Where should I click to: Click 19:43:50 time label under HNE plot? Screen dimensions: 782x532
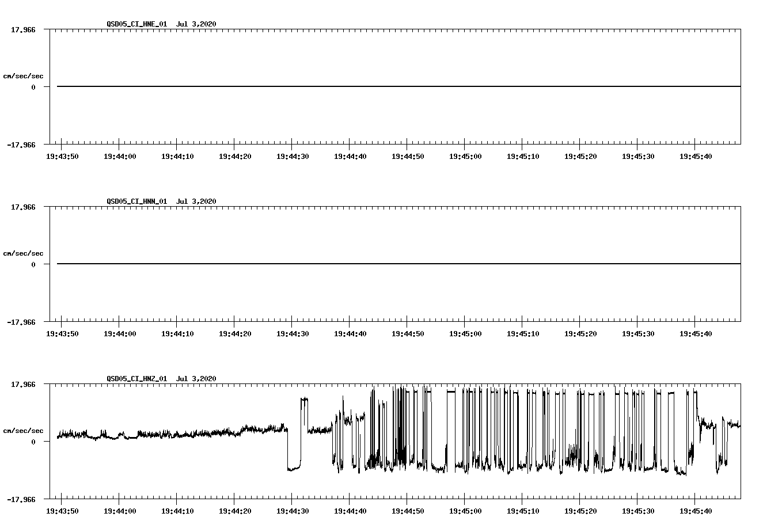[x=62, y=157]
